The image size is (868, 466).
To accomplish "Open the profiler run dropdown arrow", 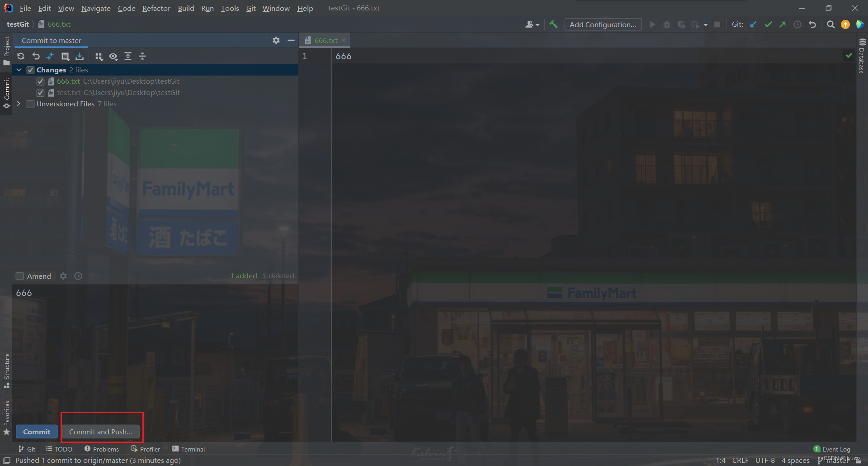I will point(706,25).
